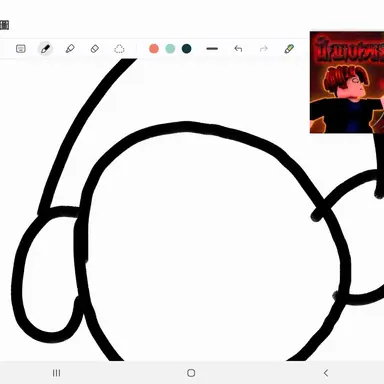
Task: Tap the Roblox game thumbnail image
Action: point(347,82)
